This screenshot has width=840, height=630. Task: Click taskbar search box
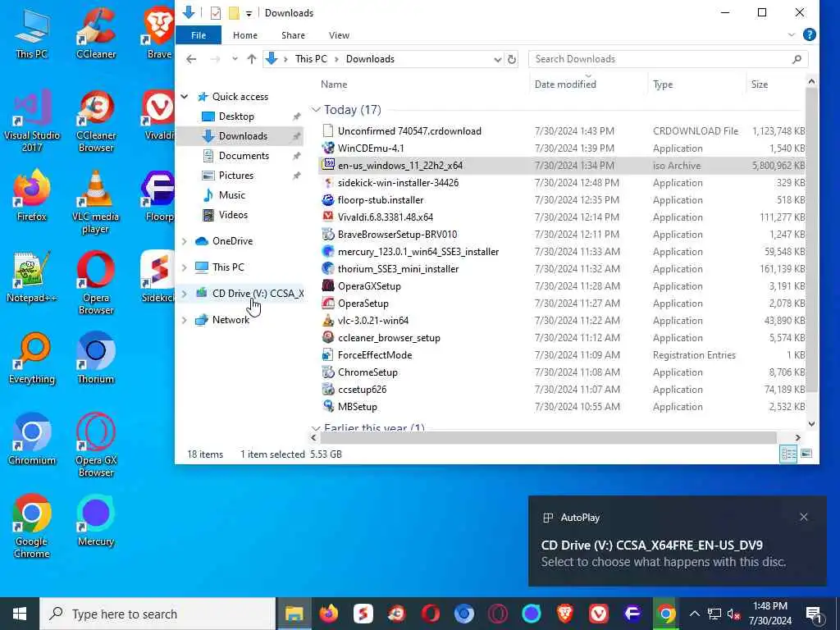158,614
